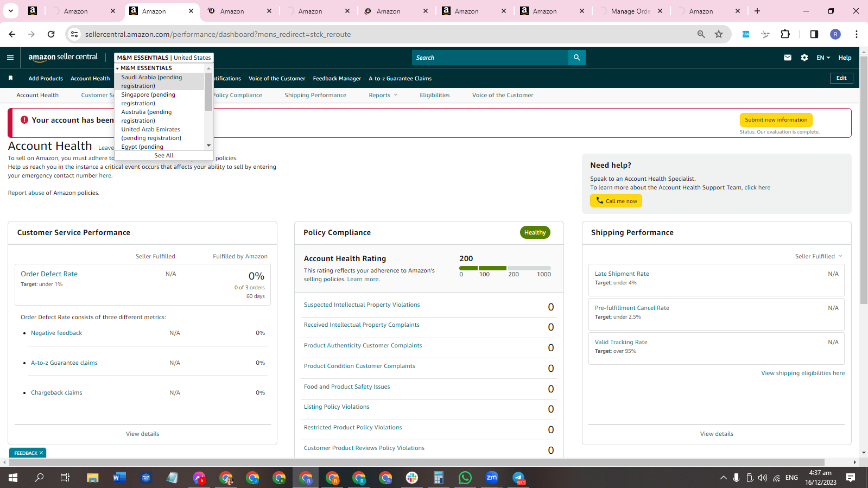Bookmark this page with the star icon
Image resolution: width=868 pixels, height=488 pixels.
tap(719, 34)
